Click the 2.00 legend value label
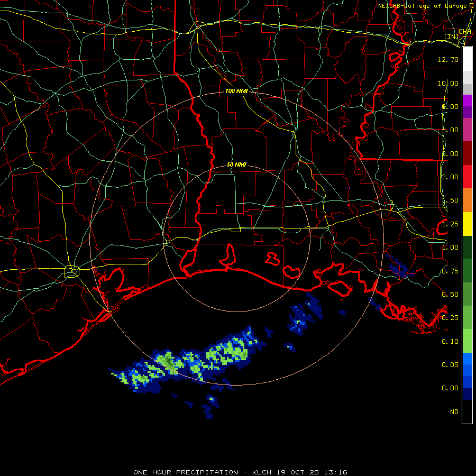This screenshot has height=476, width=476. coord(450,177)
